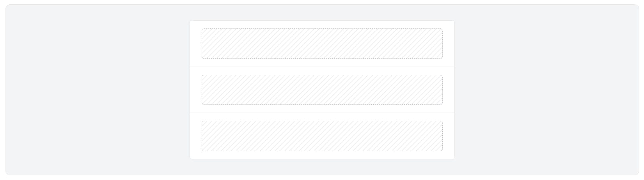Viewport: 644px width, 180px height.
Task: Click the gray area beneath the white card
Action: click(x=322, y=167)
